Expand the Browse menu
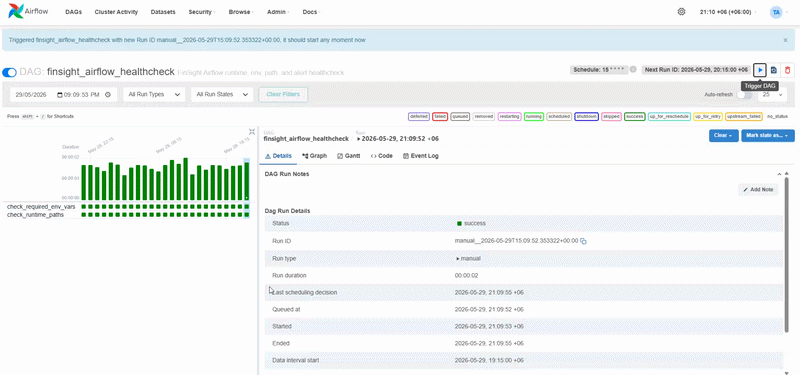The image size is (800, 375). 240,12
